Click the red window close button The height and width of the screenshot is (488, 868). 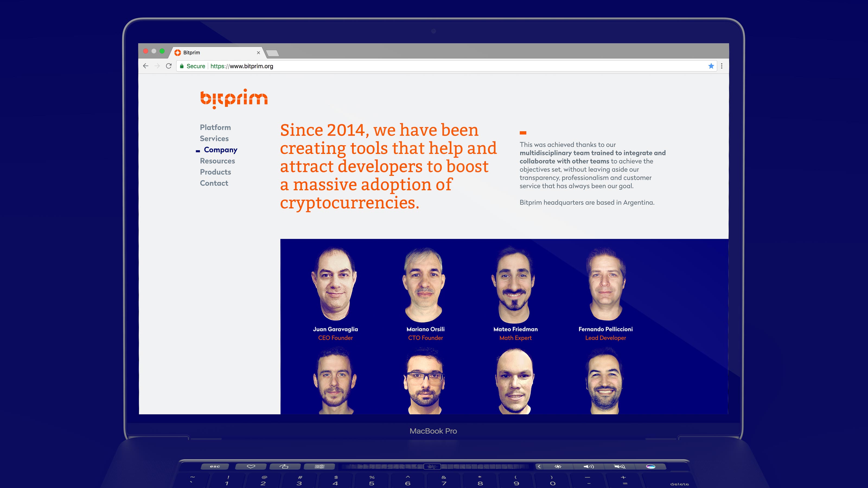pyautogui.click(x=146, y=51)
